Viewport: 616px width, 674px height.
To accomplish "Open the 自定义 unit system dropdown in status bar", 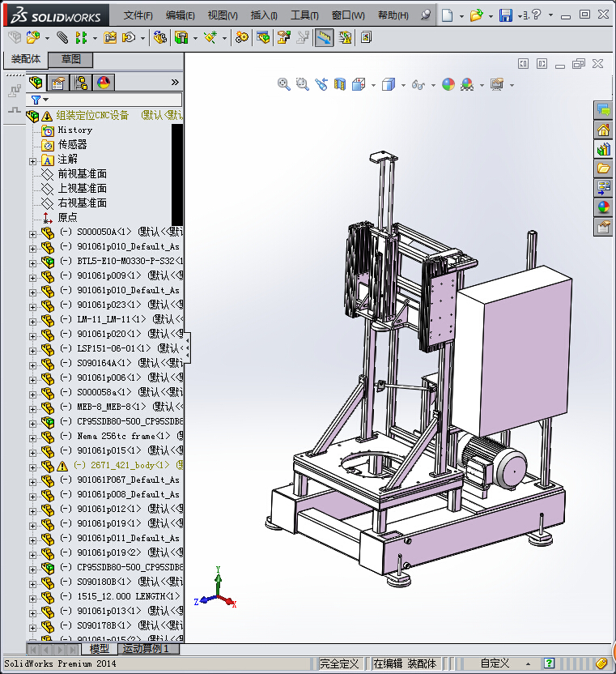I will [528, 663].
